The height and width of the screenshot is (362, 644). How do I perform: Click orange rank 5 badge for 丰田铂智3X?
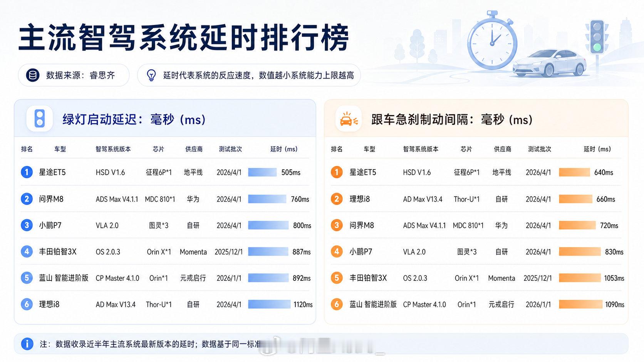(337, 278)
